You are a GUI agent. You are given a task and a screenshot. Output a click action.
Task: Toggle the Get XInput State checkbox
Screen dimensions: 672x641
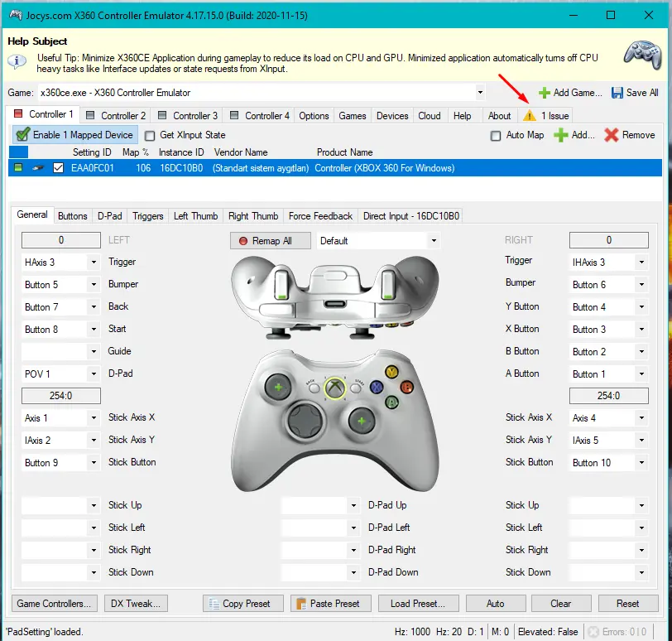click(150, 136)
